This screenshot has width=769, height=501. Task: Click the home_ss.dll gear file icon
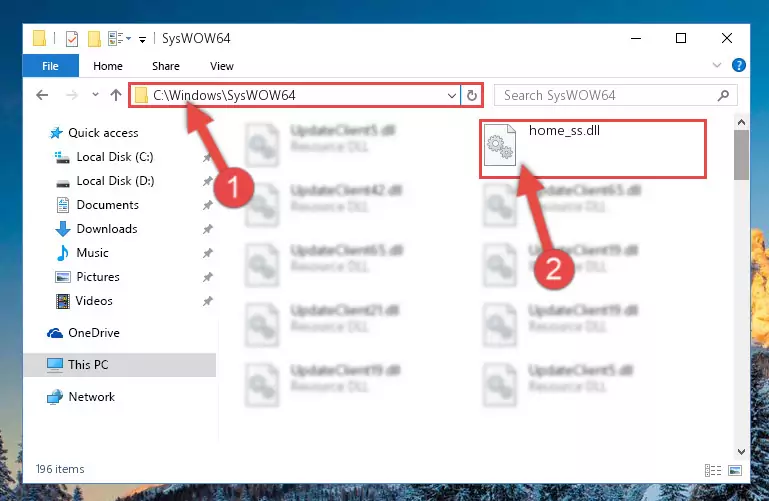coord(500,145)
